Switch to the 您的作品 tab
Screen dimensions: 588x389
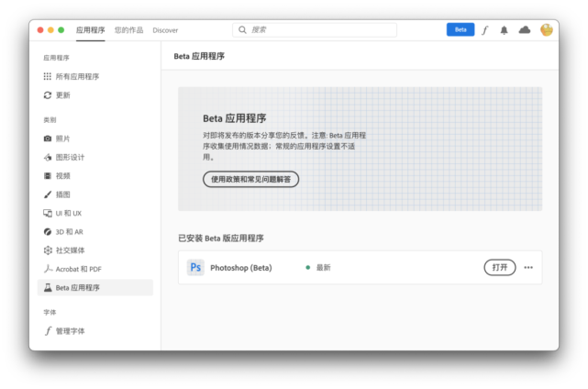128,30
